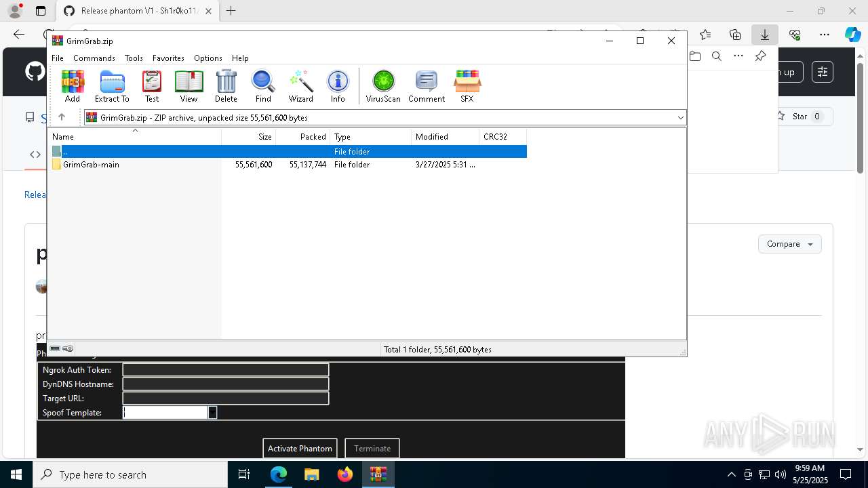Click the browser back arrow
Viewport: 868px width, 488px height.
click(x=19, y=35)
